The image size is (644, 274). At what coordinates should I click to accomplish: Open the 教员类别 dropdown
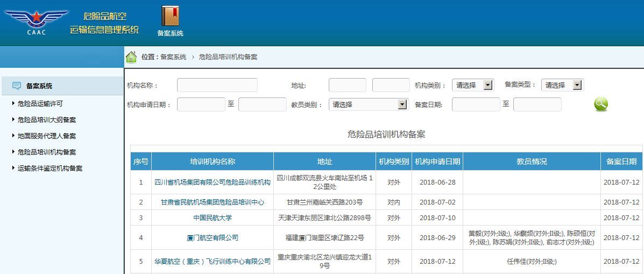[369, 104]
